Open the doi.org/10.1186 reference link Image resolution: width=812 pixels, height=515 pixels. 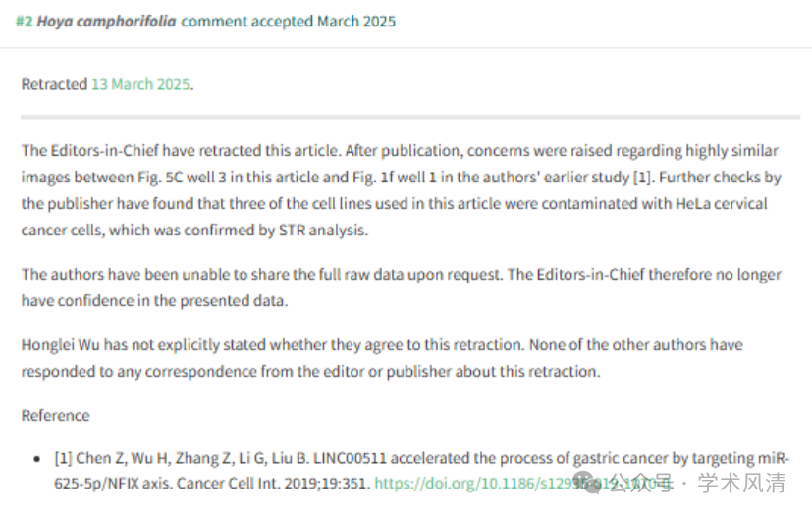coord(523,484)
